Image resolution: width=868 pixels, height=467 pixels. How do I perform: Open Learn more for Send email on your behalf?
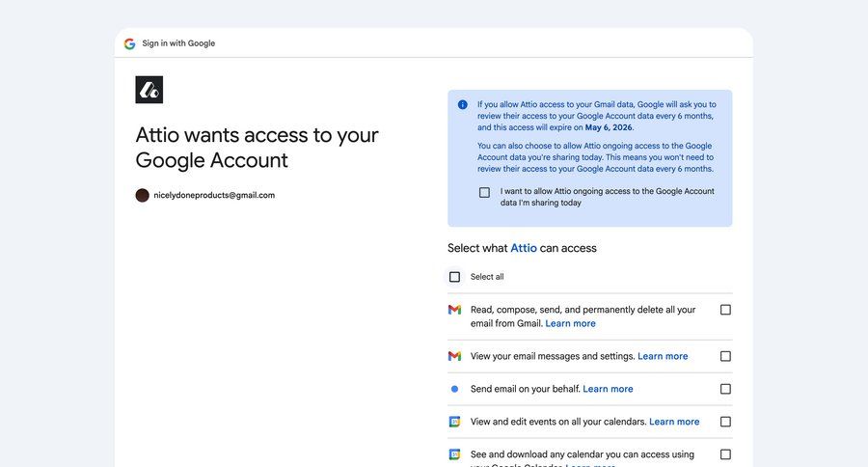[608, 389]
